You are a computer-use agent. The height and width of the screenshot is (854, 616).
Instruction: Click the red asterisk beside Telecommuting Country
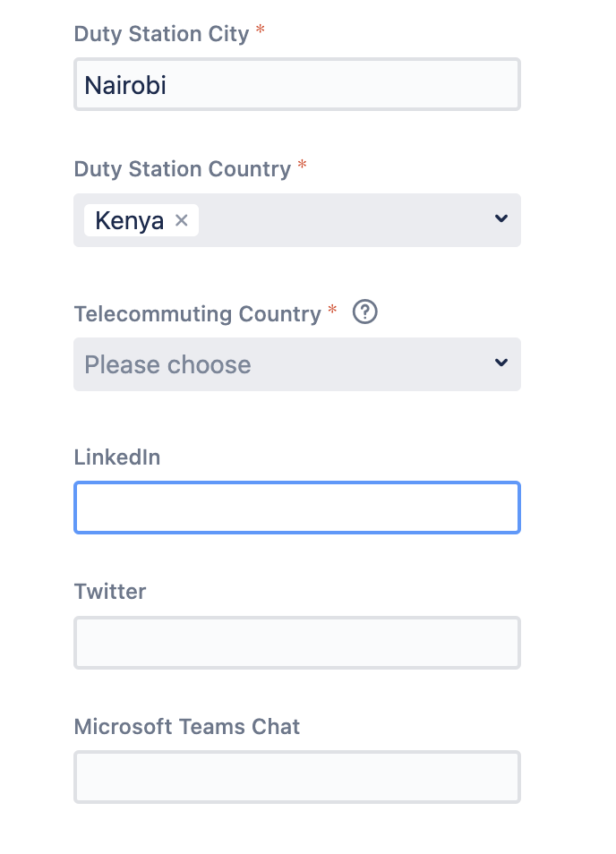point(332,310)
